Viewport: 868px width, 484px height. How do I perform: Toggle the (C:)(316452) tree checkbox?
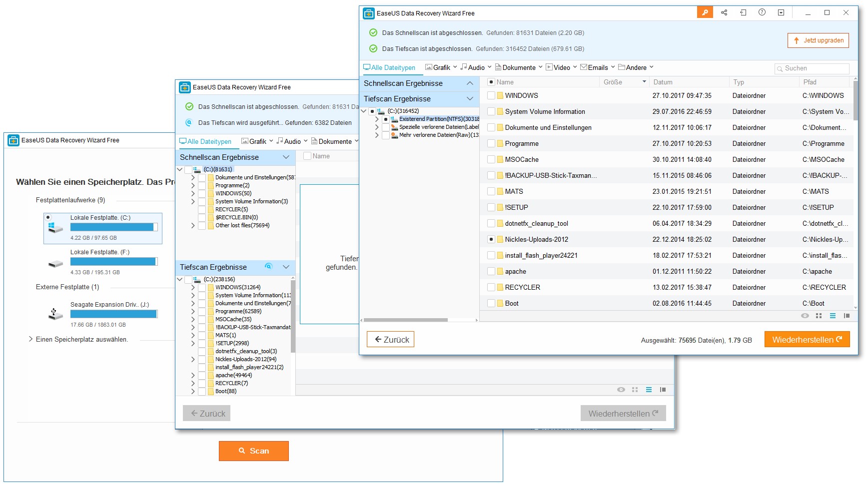click(372, 111)
